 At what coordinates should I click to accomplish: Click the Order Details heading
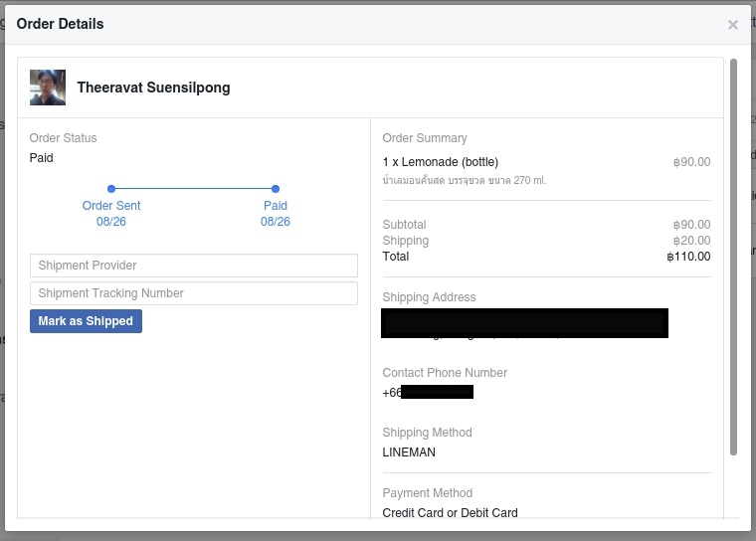tap(61, 24)
